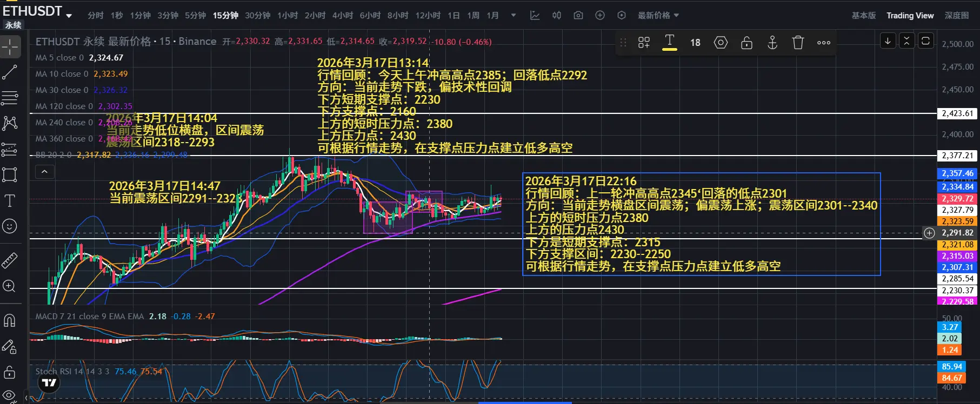This screenshot has width=980, height=404.
Task: Open the Fibonacci retracement tool
Action: click(10, 98)
